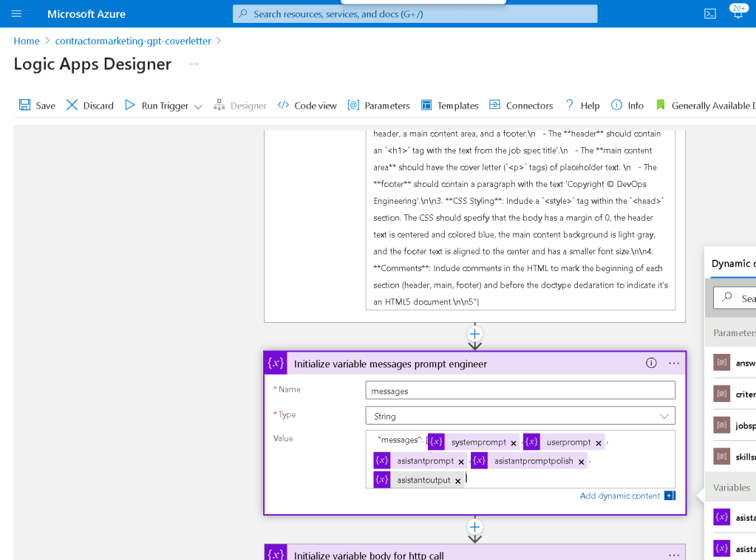Search in Dynamic content panel
Image resolution: width=756 pixels, height=560 pixels.
click(x=735, y=298)
